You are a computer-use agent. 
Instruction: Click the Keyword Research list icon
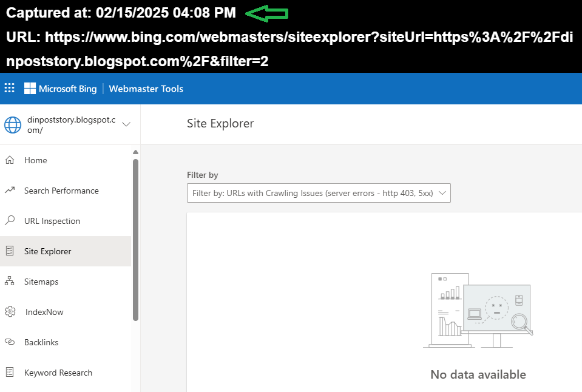(x=10, y=373)
